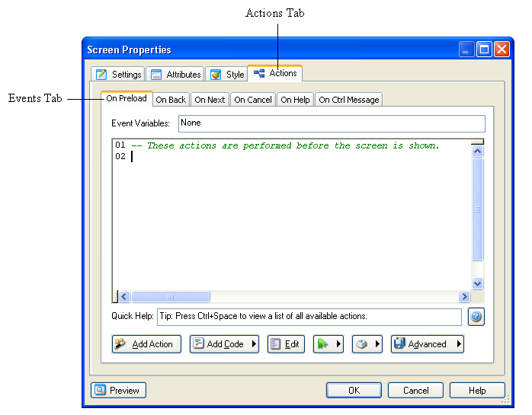Viewport: 532px width, 415px height.
Task: Click the Add Action wand icon
Action: pyautogui.click(x=120, y=343)
